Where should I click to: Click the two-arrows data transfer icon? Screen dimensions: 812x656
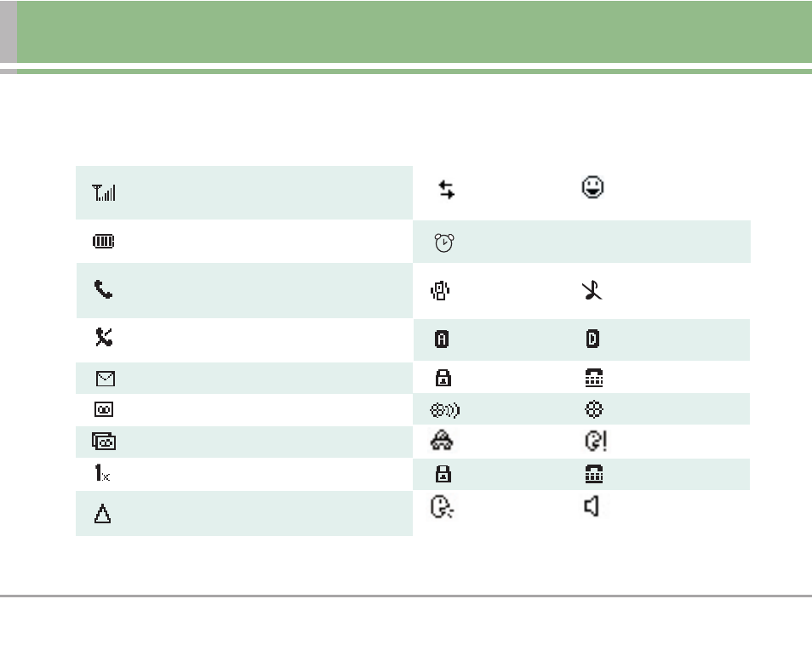(x=446, y=190)
